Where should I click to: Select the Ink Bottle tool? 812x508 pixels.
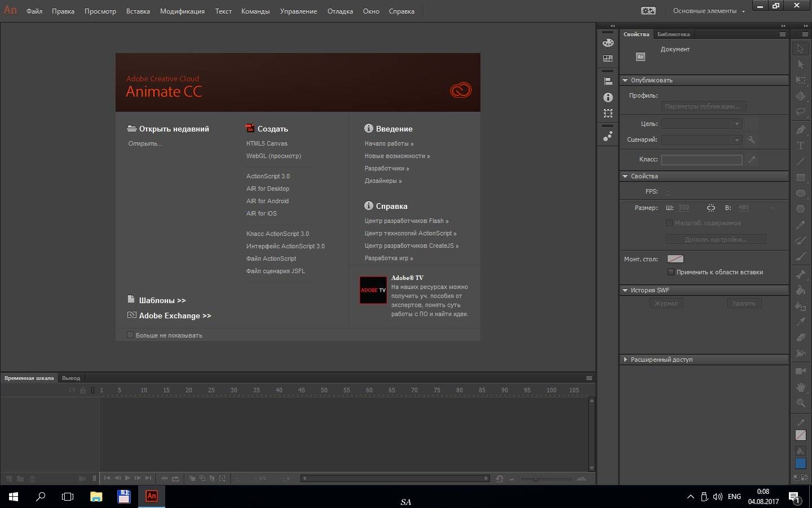(x=800, y=306)
